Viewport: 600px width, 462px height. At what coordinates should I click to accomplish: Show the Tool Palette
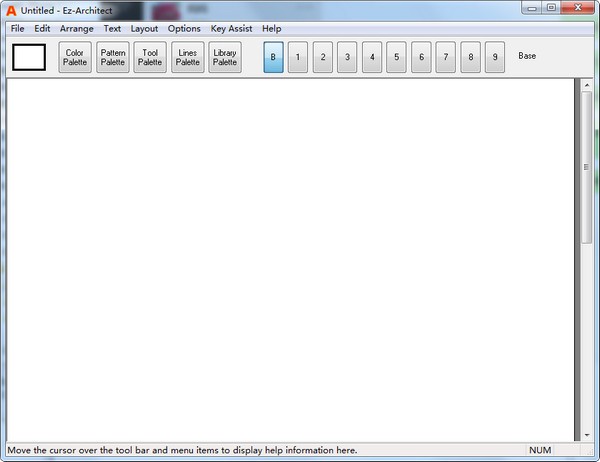pyautogui.click(x=150, y=57)
